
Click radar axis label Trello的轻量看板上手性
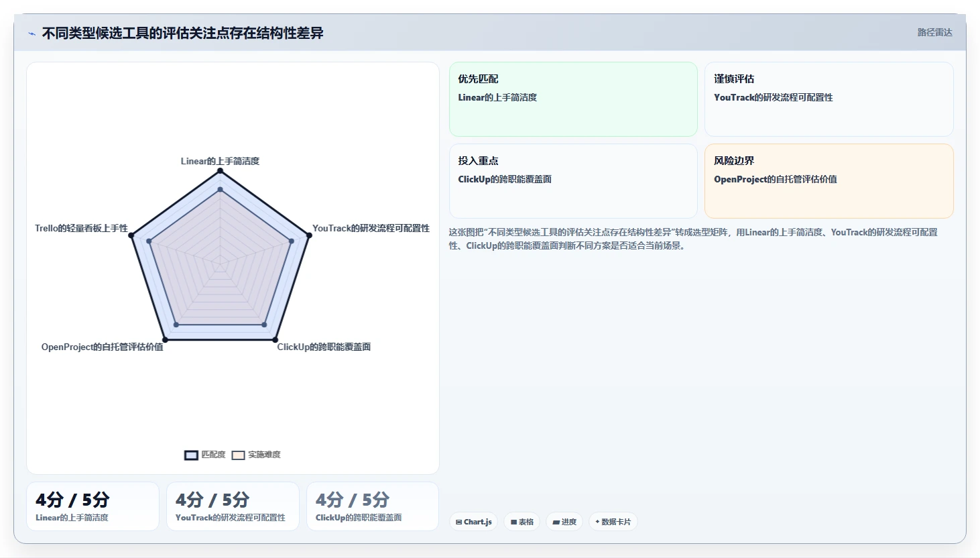point(81,228)
